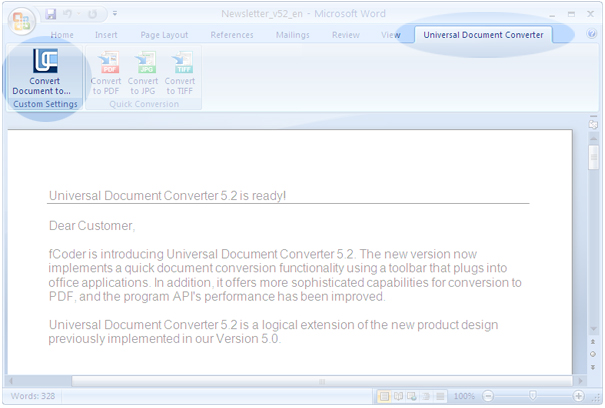Click the Dear Customer, line
The width and height of the screenshot is (605, 408).
tap(92, 225)
